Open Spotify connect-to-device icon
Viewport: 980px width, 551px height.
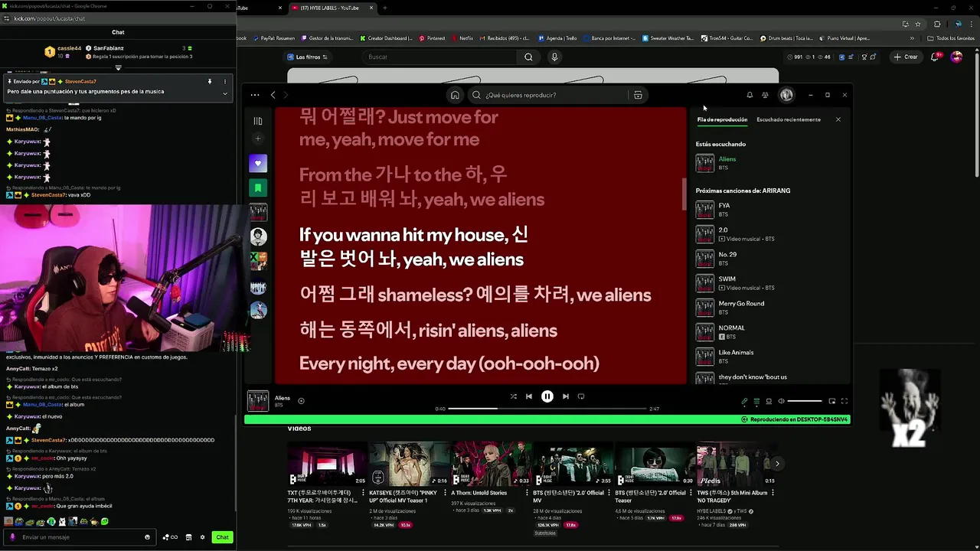coord(769,401)
